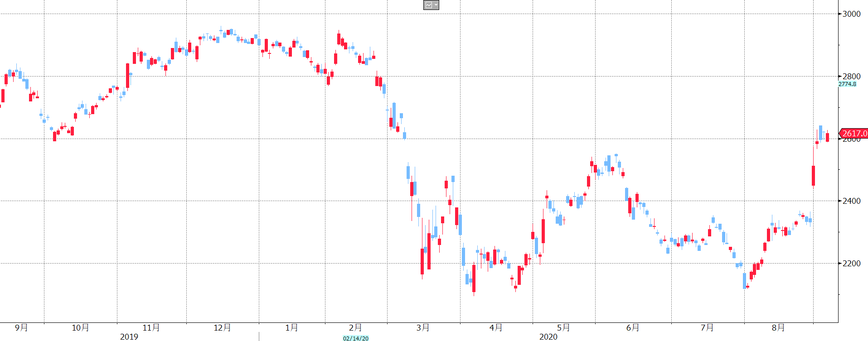Click the 5月 month axis label

point(563,327)
